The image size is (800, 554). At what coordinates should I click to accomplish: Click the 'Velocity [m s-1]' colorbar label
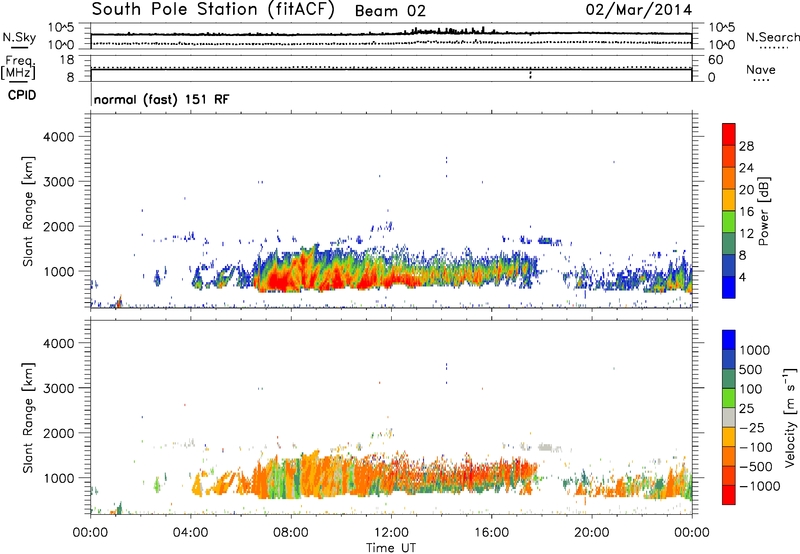tap(790, 417)
